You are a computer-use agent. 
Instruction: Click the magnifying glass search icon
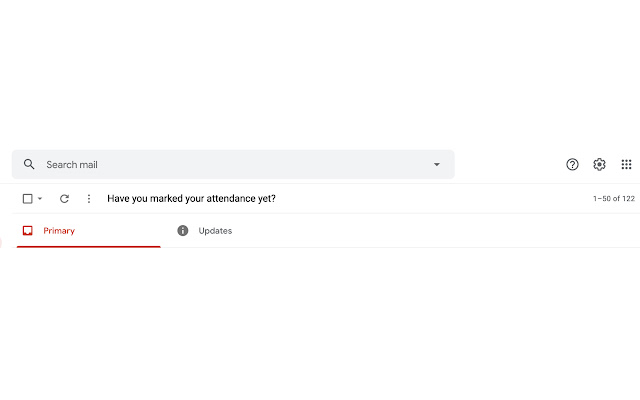click(29, 164)
